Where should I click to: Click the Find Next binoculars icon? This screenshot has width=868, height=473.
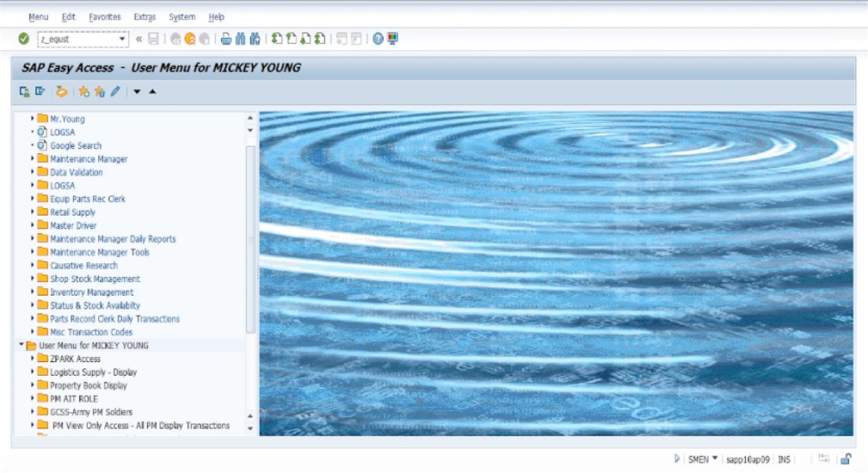click(255, 39)
